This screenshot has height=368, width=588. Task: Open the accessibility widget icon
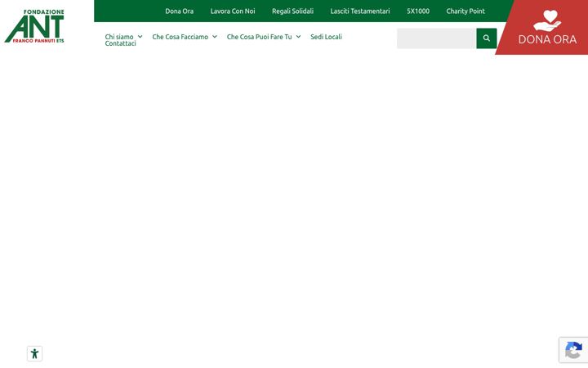point(34,354)
